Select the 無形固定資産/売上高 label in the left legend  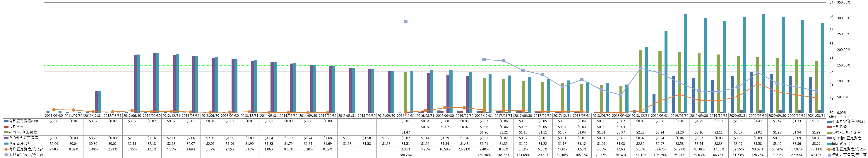point(26,155)
